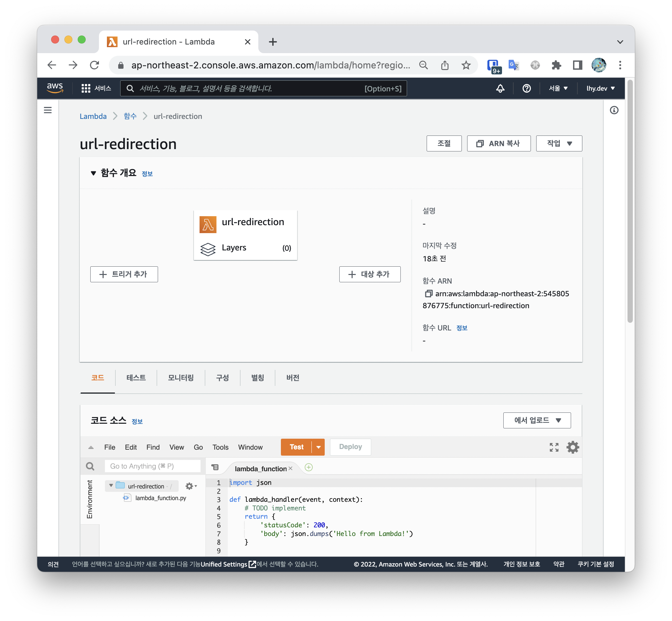The width and height of the screenshot is (672, 621).
Task: Follow the 함수 breadcrumb link
Action: pyautogui.click(x=130, y=116)
